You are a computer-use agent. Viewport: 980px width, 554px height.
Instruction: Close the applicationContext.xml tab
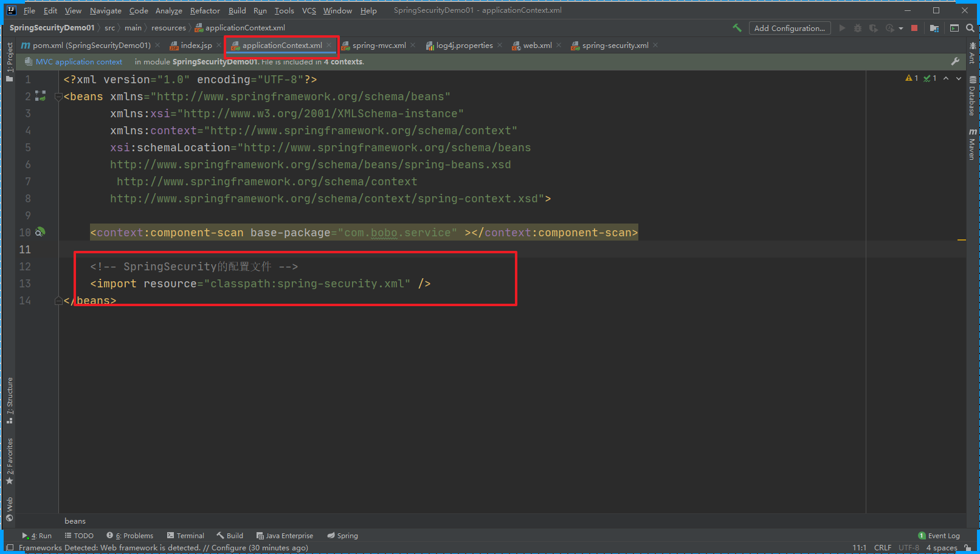(329, 45)
